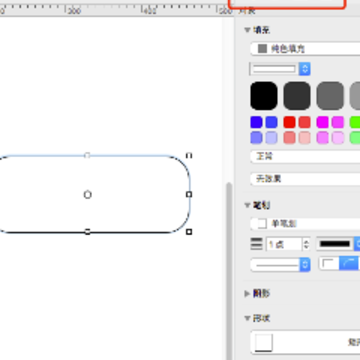Screen dimensions: 360x360
Task: Open the 无效果 effect dropdown
Action: coord(305,179)
